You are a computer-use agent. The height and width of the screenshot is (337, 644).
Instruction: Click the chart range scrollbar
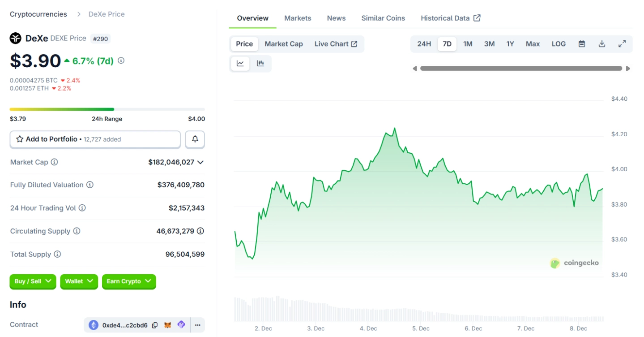click(x=521, y=69)
